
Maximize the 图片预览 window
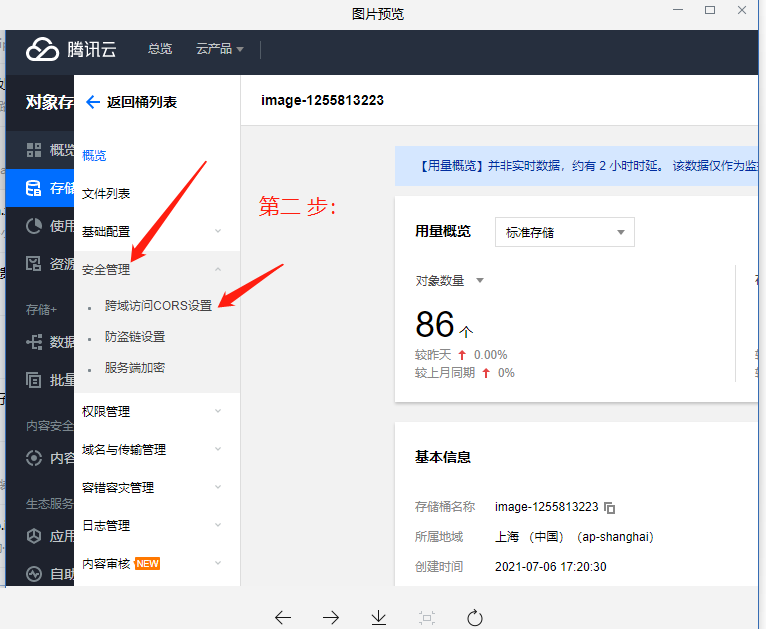click(x=710, y=10)
